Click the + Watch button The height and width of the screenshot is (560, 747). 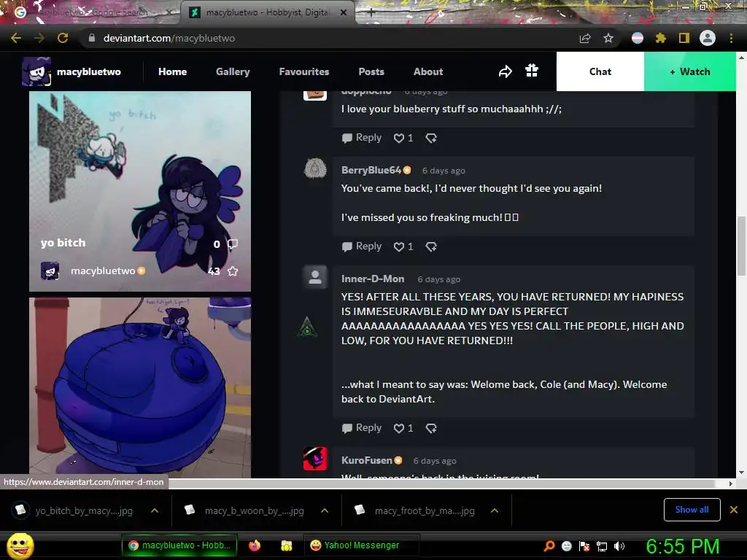pos(690,71)
